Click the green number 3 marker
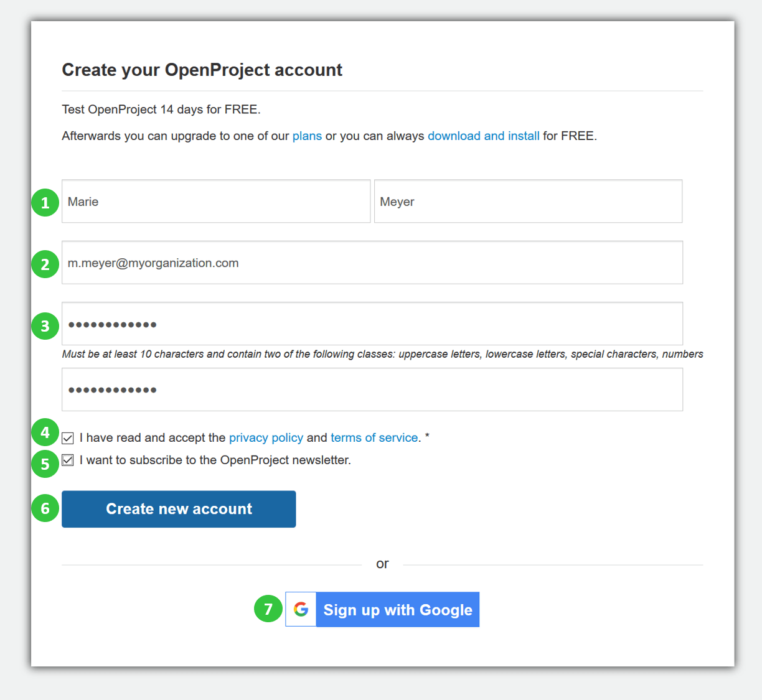This screenshot has width=762, height=700. [45, 325]
